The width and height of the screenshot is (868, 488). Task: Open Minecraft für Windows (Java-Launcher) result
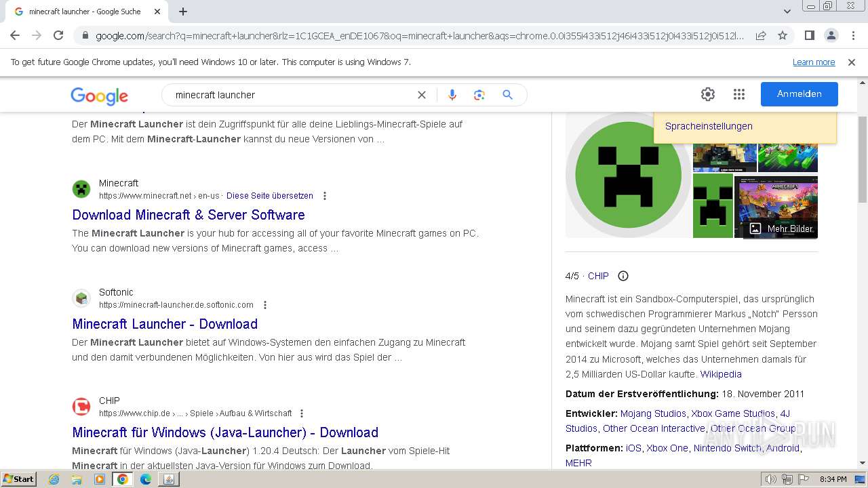point(225,432)
